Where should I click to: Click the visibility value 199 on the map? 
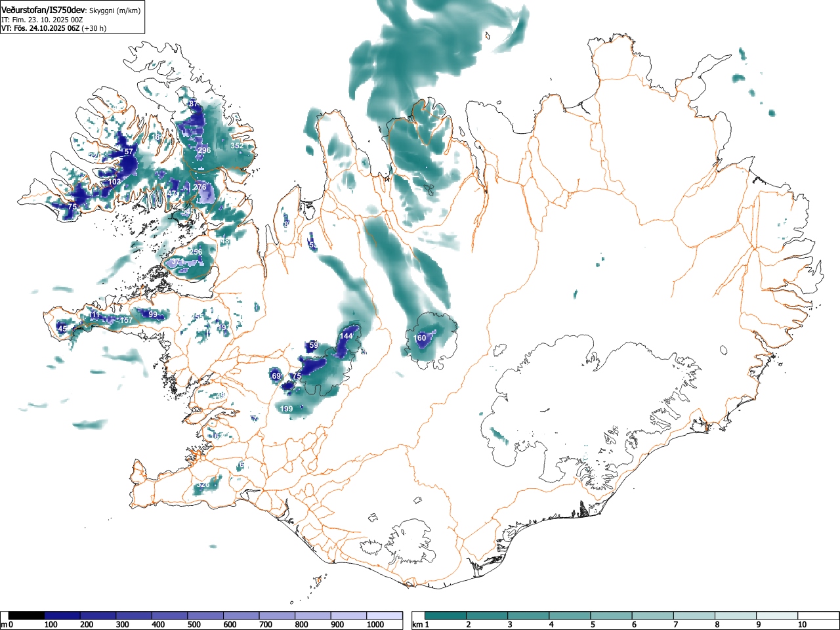point(286,409)
